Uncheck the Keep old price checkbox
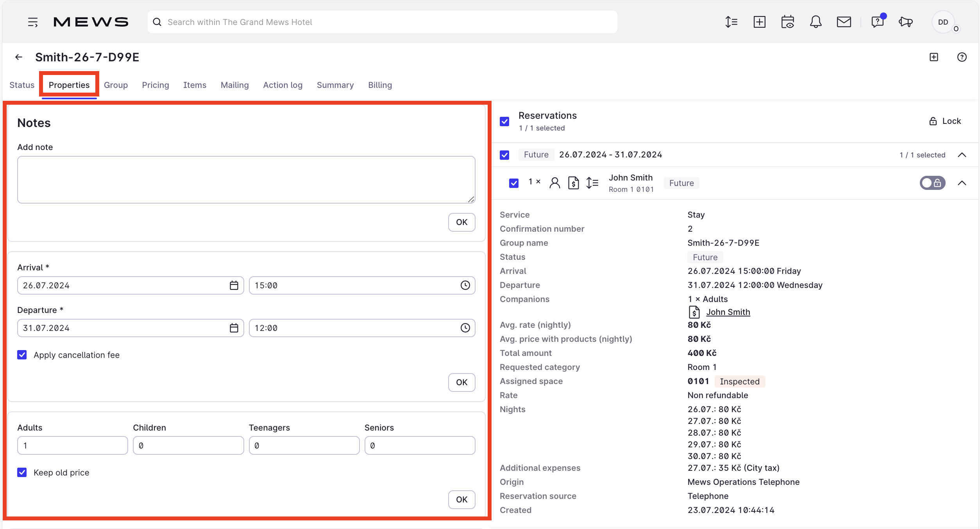 tap(22, 472)
